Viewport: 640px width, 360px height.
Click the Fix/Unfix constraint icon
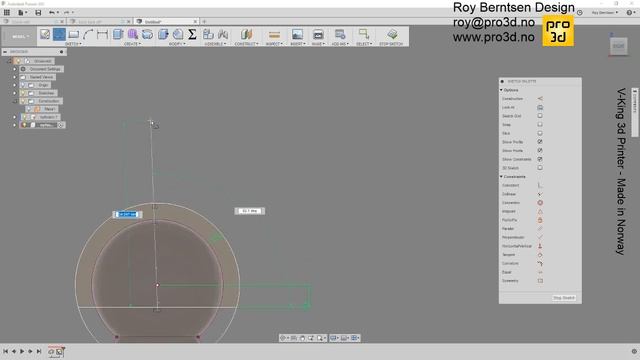click(x=540, y=220)
